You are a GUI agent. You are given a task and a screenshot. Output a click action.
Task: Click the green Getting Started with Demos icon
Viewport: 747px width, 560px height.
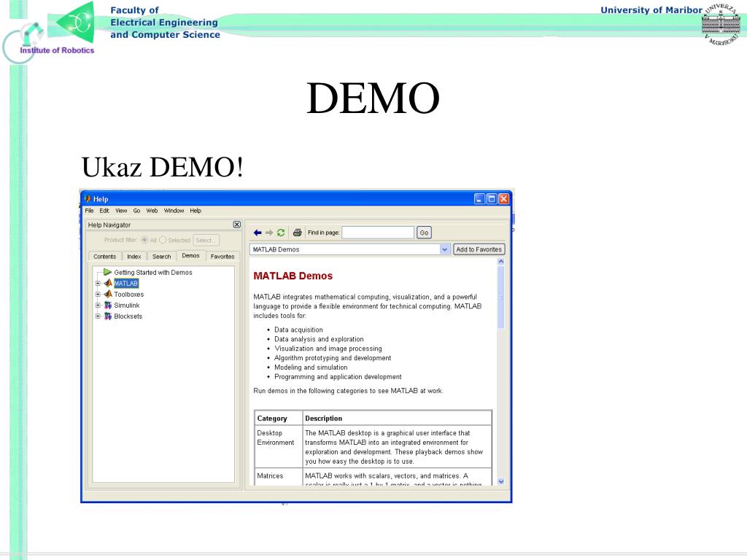108,272
